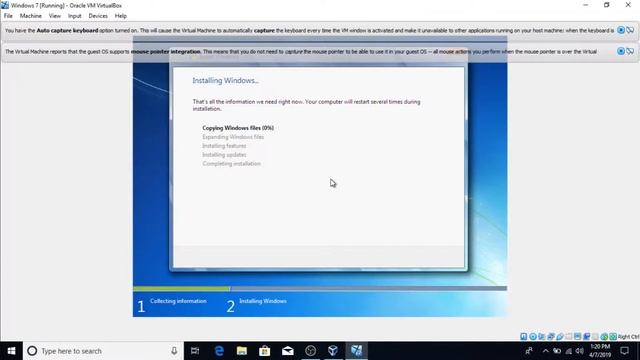Minimize the VirtualBox window
The width and height of the screenshot is (640, 360).
586,5
